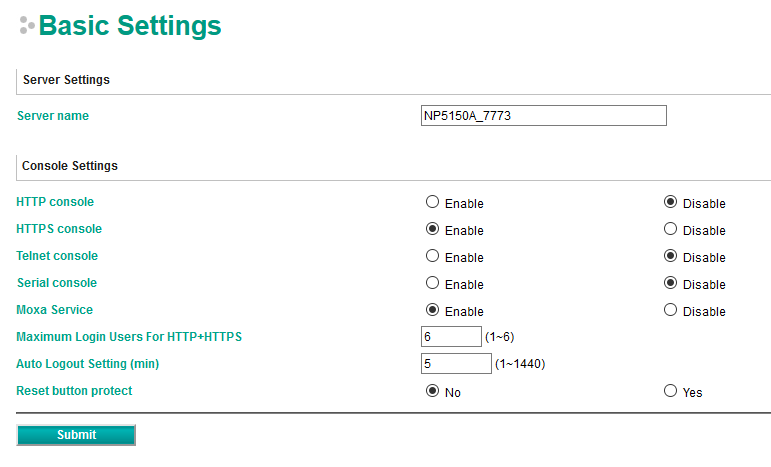
Task: Enable the HTTP console option
Action: point(432,202)
